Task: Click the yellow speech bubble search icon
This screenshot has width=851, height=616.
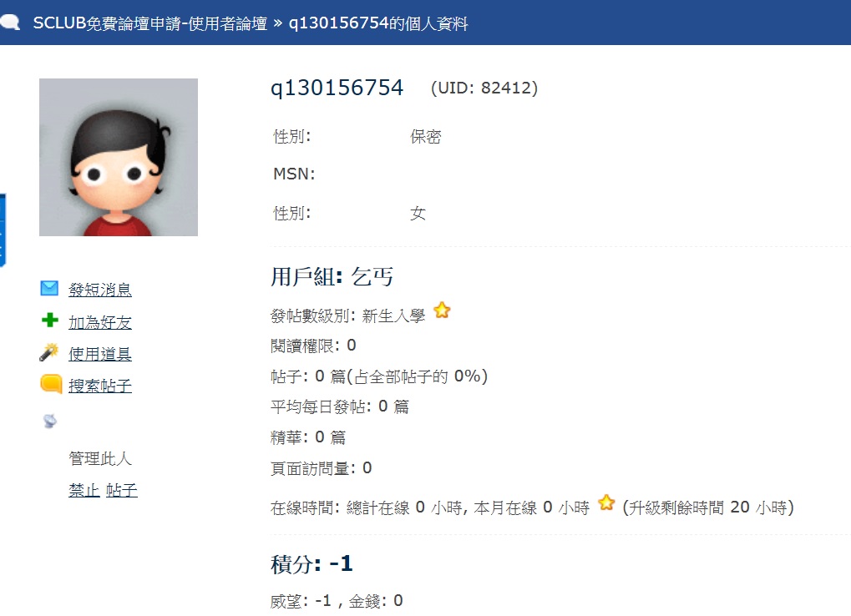Action: click(x=51, y=384)
